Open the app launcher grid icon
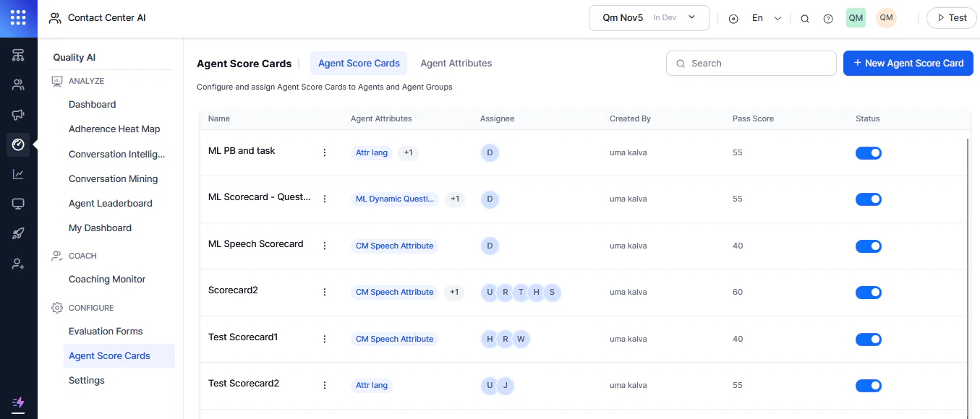Viewport: 980px width, 419px height. (18, 18)
